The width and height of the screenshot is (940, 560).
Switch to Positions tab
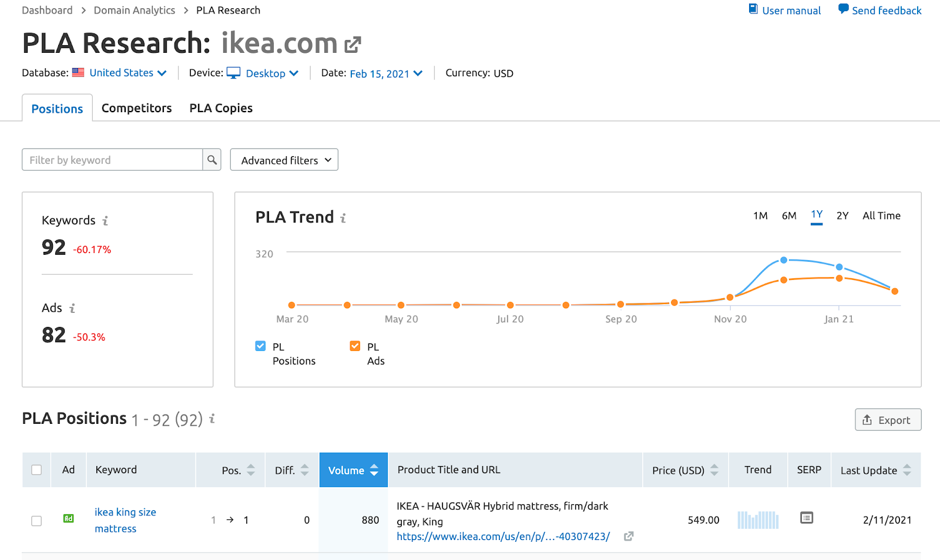(57, 109)
